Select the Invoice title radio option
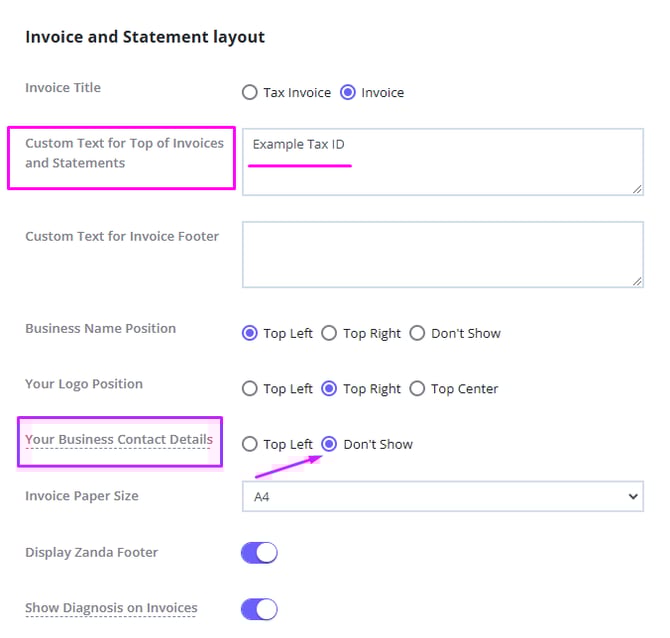 tap(348, 93)
